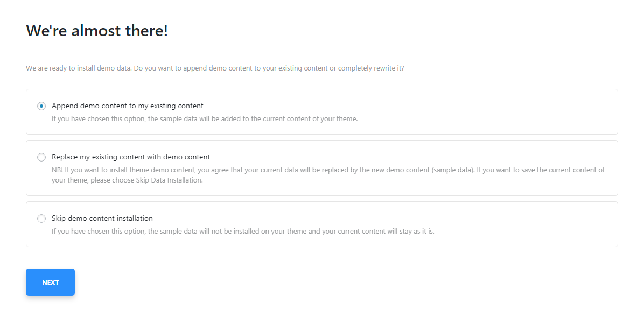644x315 pixels.
Task: Click the 'We're almost there!' heading
Action: [x=97, y=31]
